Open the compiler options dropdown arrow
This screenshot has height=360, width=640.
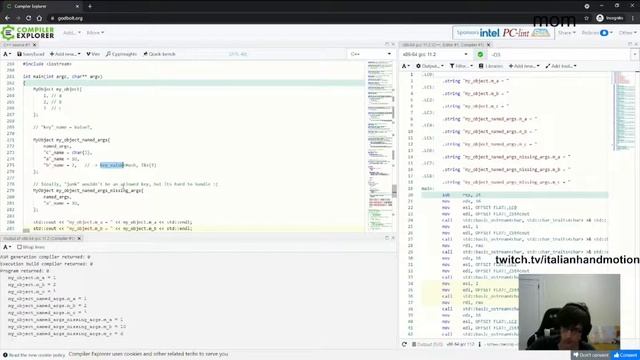point(634,54)
